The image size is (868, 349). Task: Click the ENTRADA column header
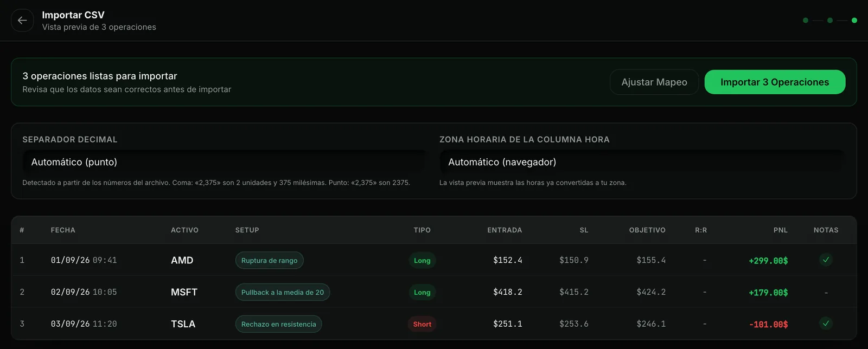505,230
